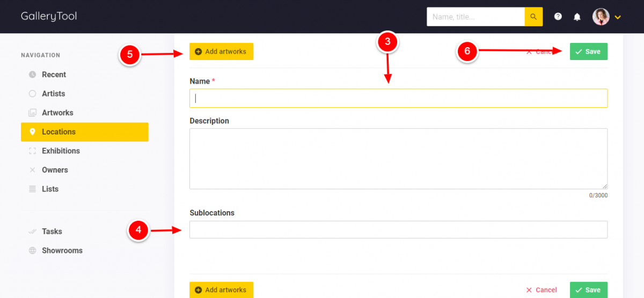Click the GalleryTool logo
This screenshot has width=644, height=298.
pyautogui.click(x=49, y=16)
